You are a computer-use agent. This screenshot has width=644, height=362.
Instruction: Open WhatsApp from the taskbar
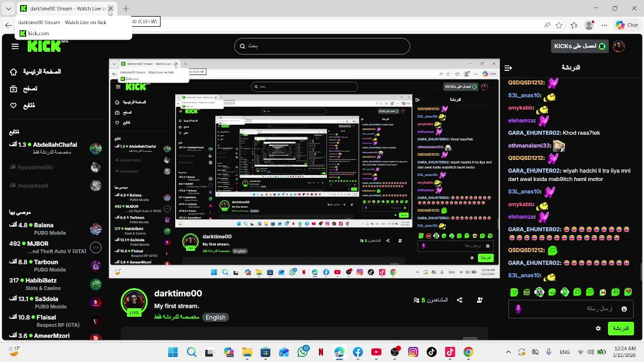pyautogui.click(x=302, y=352)
